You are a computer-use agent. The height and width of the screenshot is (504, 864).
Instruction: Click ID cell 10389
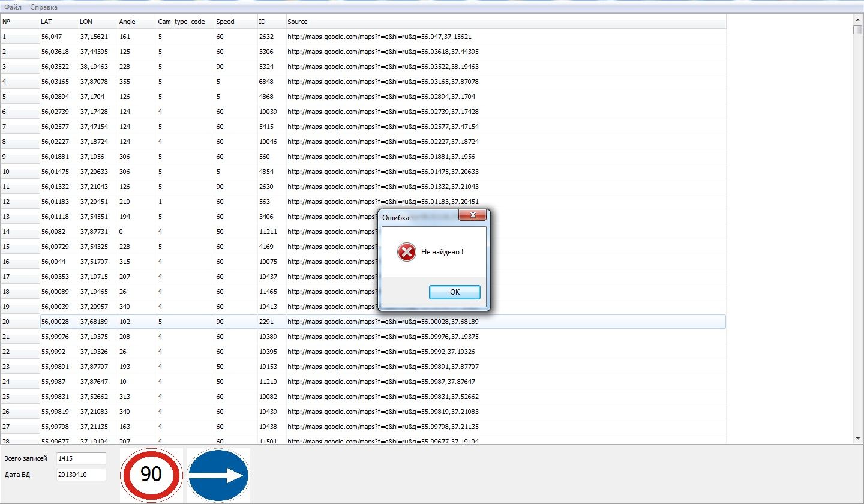tap(271, 337)
